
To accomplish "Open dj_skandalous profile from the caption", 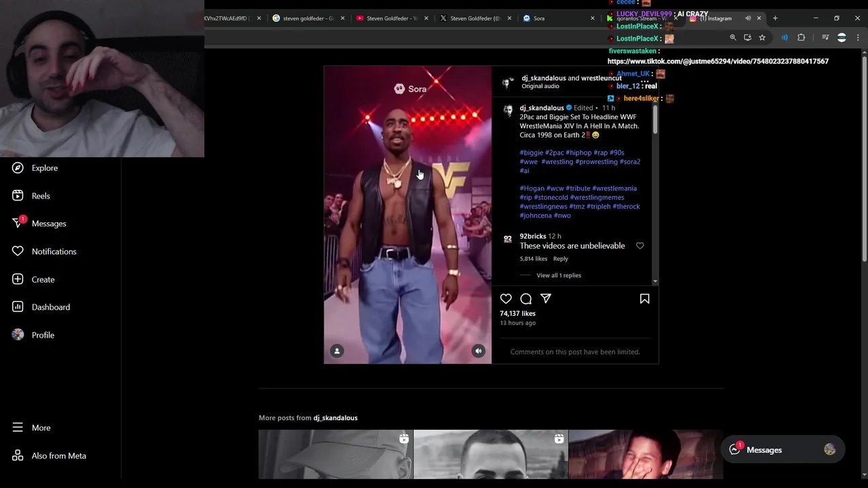I will (x=542, y=108).
